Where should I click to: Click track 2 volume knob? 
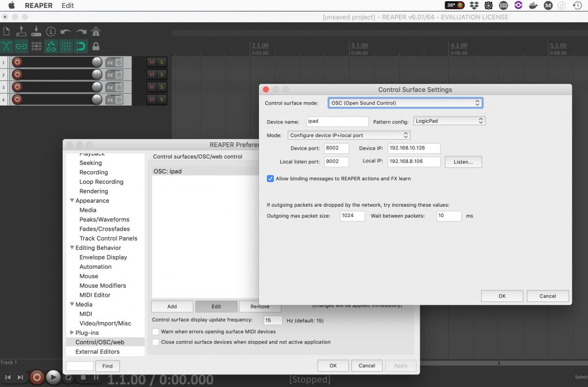(96, 75)
